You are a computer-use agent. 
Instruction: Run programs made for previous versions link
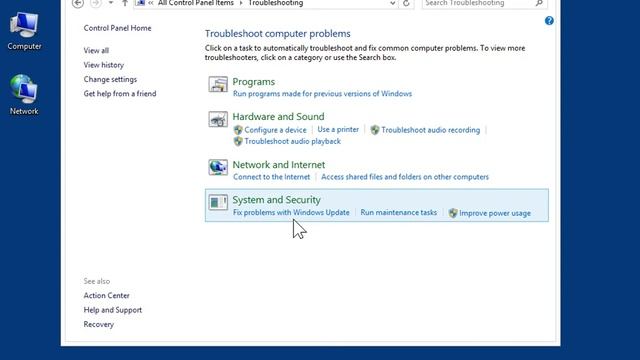(x=322, y=94)
